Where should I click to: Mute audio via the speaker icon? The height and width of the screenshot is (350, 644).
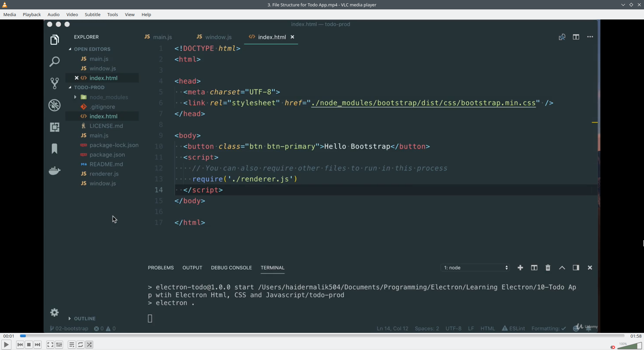pos(613,347)
